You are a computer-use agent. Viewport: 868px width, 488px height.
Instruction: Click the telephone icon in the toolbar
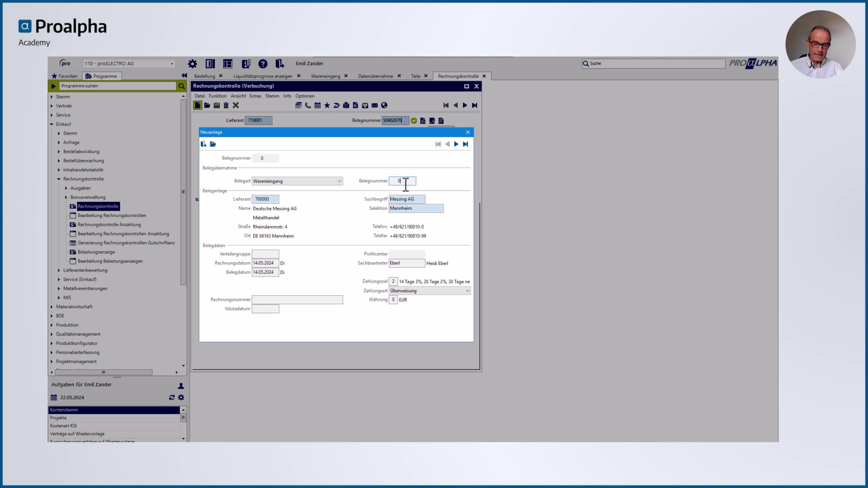(x=308, y=106)
